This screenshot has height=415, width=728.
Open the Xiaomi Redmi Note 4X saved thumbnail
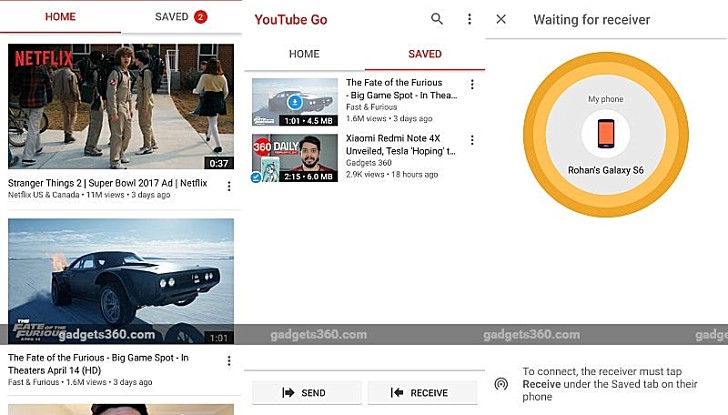pyautogui.click(x=295, y=159)
